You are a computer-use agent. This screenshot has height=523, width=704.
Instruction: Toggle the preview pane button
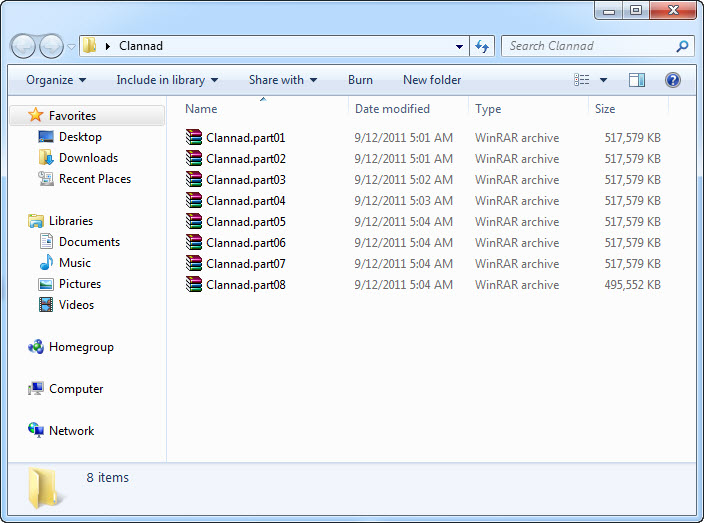point(637,80)
